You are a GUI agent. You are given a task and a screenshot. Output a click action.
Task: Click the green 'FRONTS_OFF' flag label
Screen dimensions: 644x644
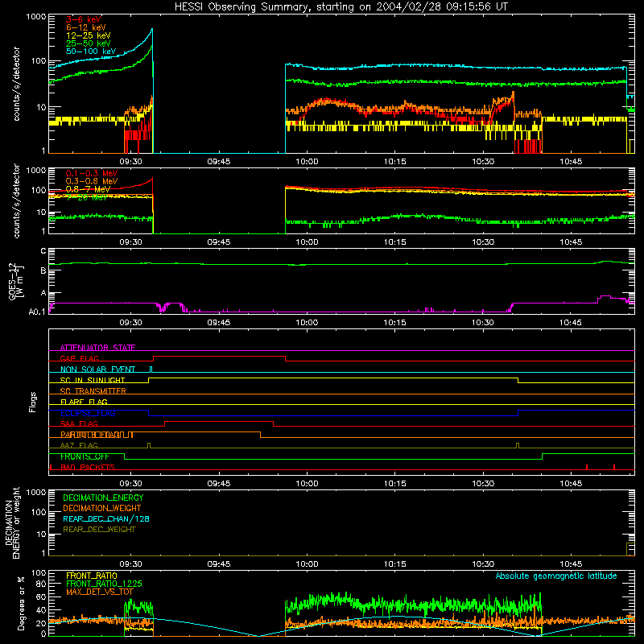click(85, 456)
